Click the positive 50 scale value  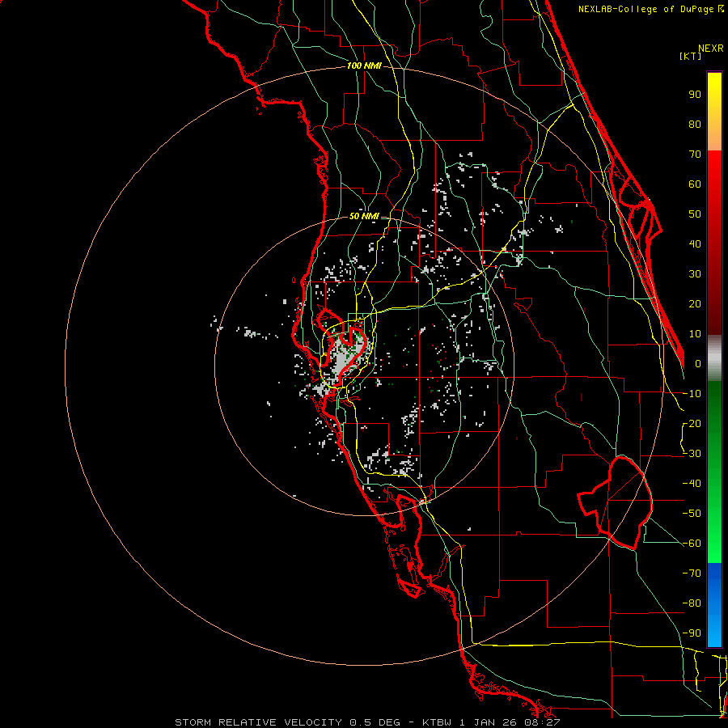coord(695,214)
